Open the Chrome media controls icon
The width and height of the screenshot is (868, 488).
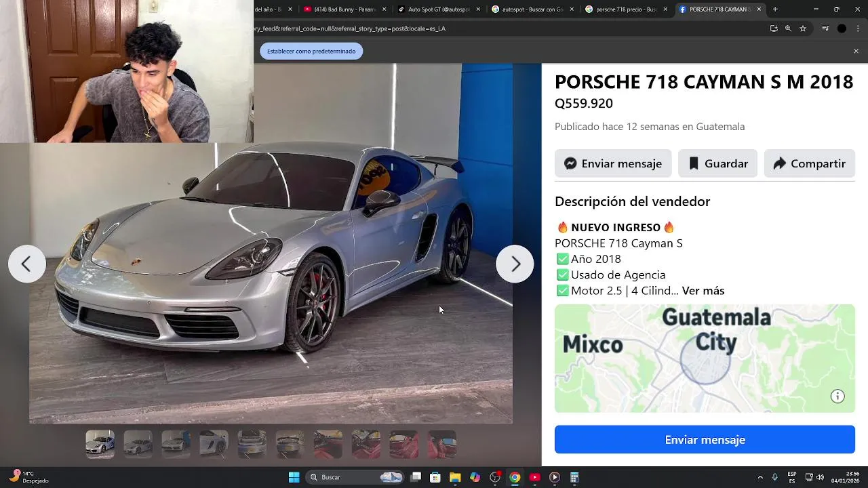(x=825, y=28)
